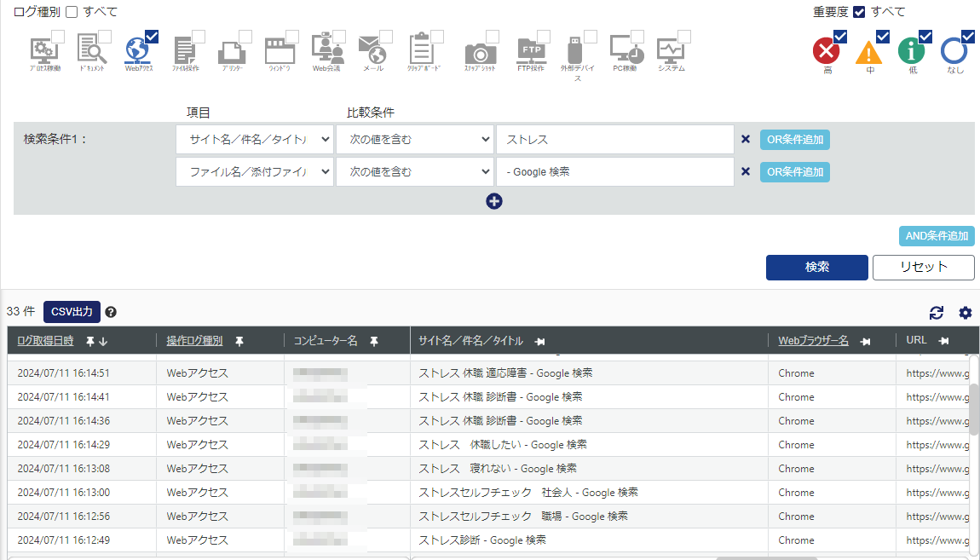This screenshot has width=980, height=560.
Task: Select the メール log type icon
Action: [373, 50]
